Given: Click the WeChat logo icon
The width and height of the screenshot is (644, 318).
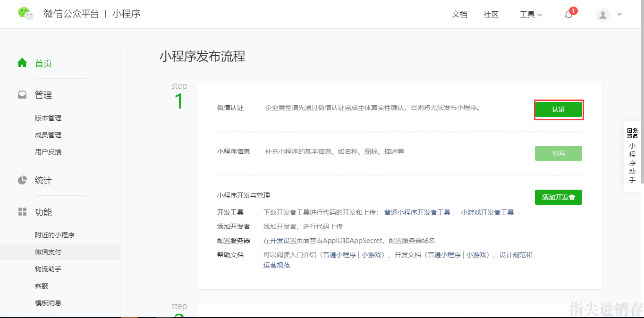Looking at the screenshot, I should click(x=26, y=14).
